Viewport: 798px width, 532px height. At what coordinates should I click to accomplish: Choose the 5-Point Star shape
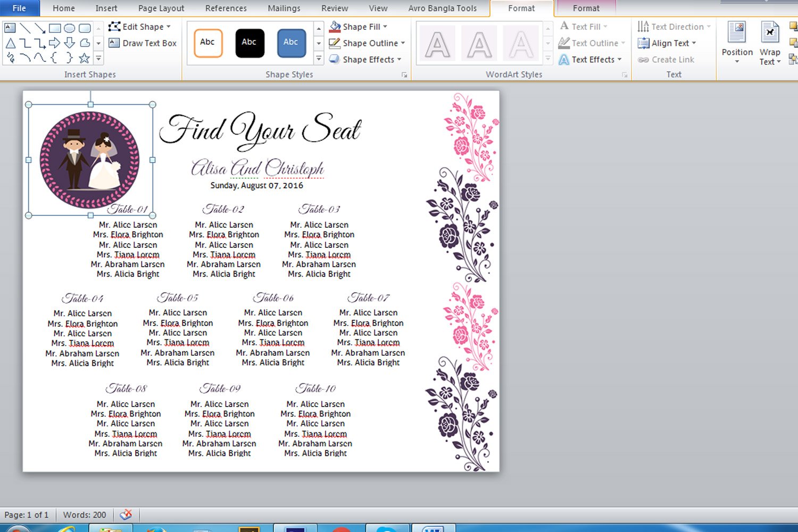[x=84, y=58]
